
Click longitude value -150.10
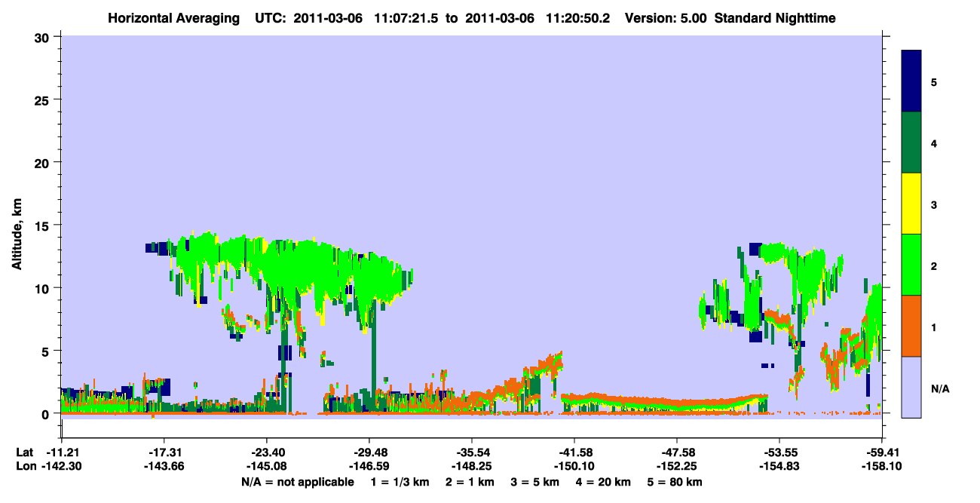574,467
